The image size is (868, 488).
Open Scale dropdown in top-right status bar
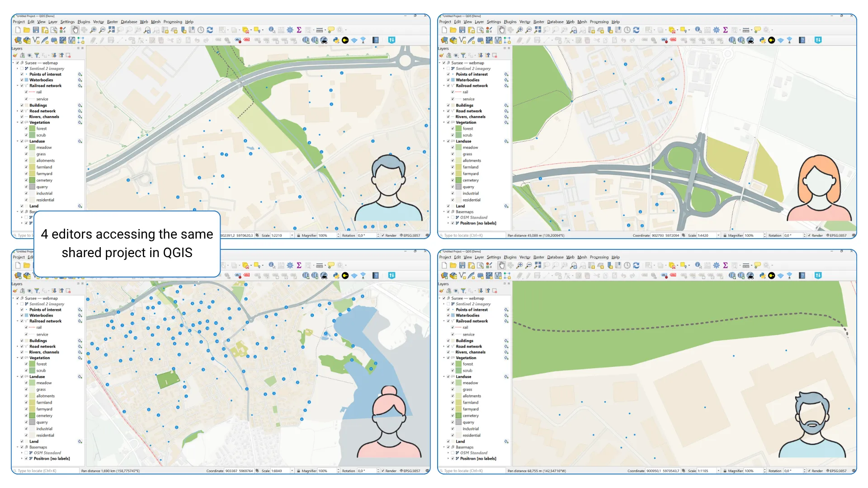coord(718,235)
